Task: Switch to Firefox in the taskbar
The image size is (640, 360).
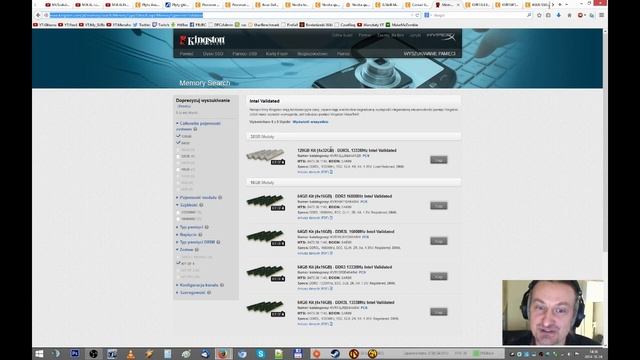Action: (223, 354)
